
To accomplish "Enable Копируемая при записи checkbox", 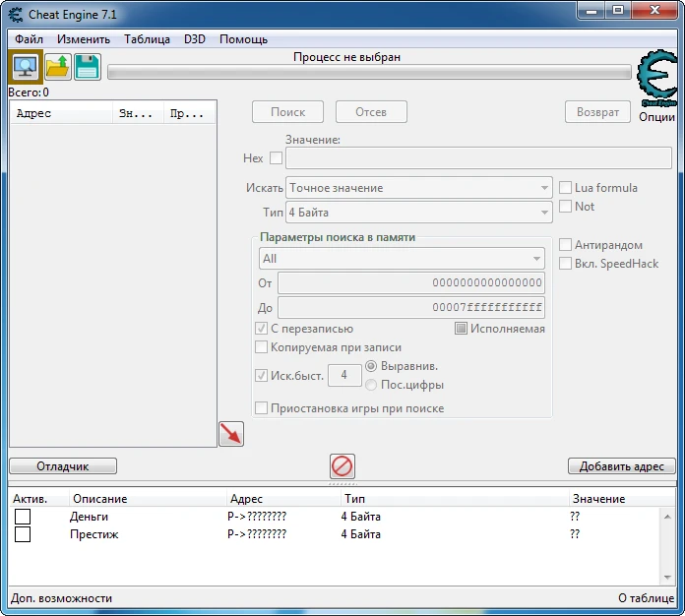I will pyautogui.click(x=261, y=347).
